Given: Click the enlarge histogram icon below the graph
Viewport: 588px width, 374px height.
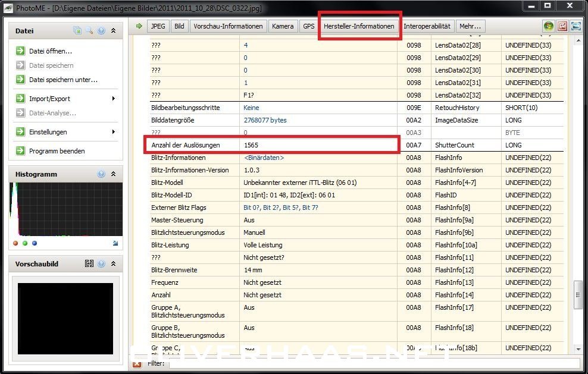Looking at the screenshot, I should (114, 243).
